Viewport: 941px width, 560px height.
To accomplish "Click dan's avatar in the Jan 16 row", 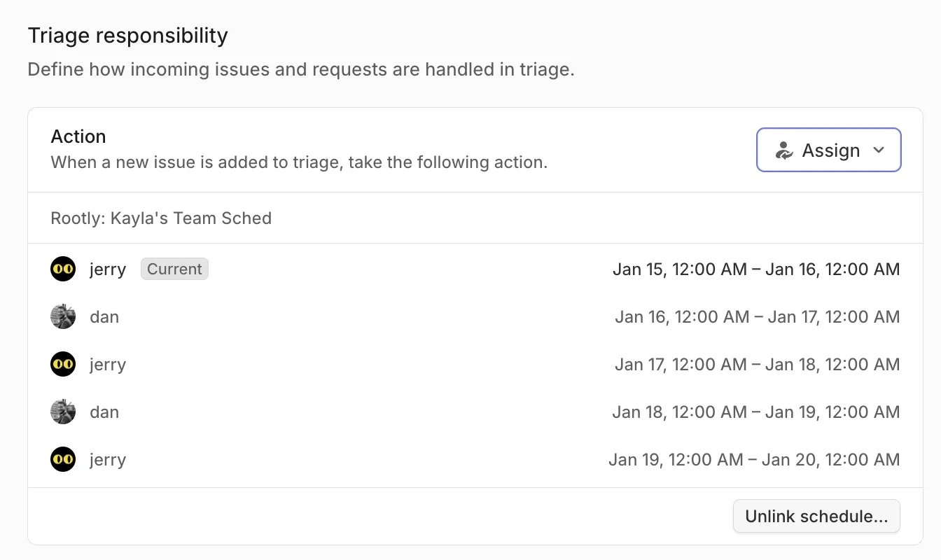I will [63, 317].
